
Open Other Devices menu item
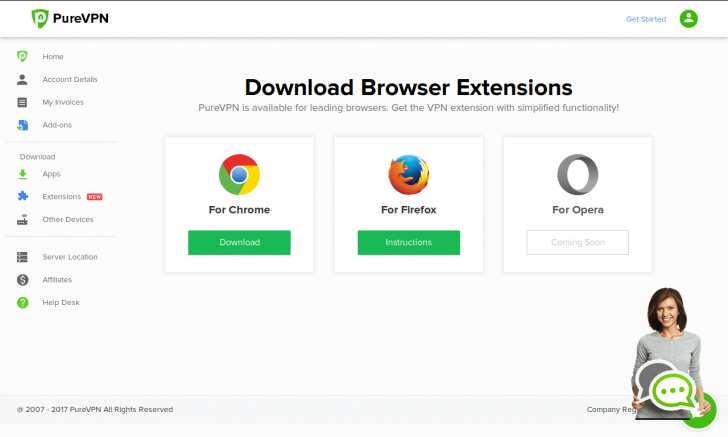(x=68, y=220)
